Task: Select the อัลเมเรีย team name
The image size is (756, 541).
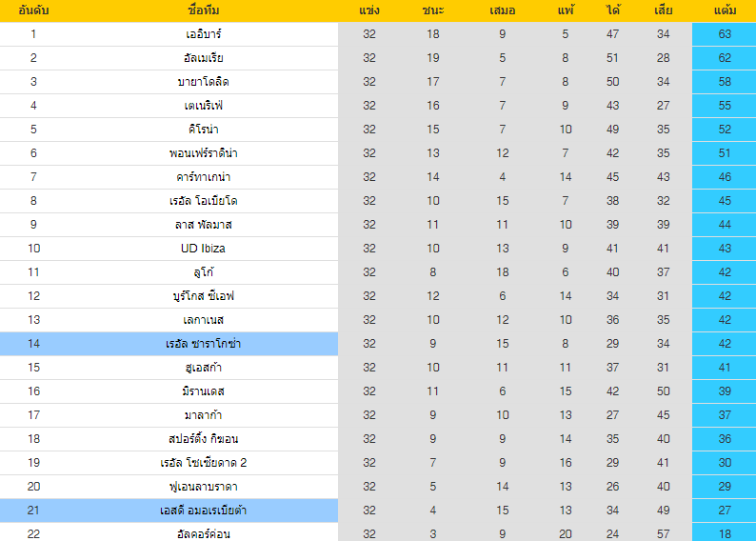Action: pos(203,58)
